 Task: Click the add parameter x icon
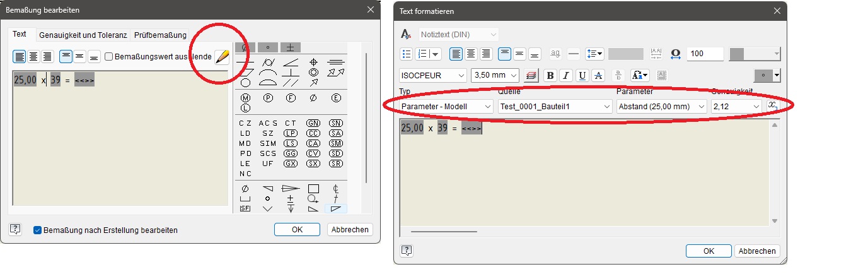(x=773, y=105)
